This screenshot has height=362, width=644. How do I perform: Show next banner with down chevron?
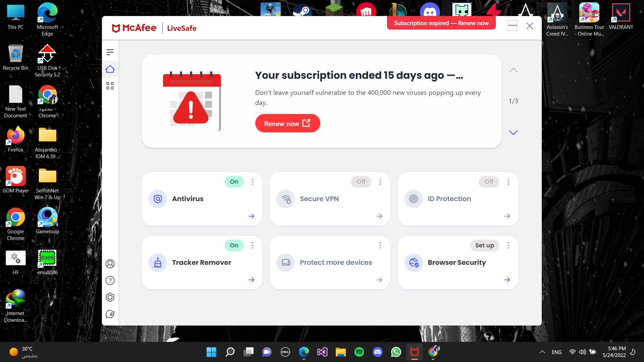pyautogui.click(x=513, y=132)
